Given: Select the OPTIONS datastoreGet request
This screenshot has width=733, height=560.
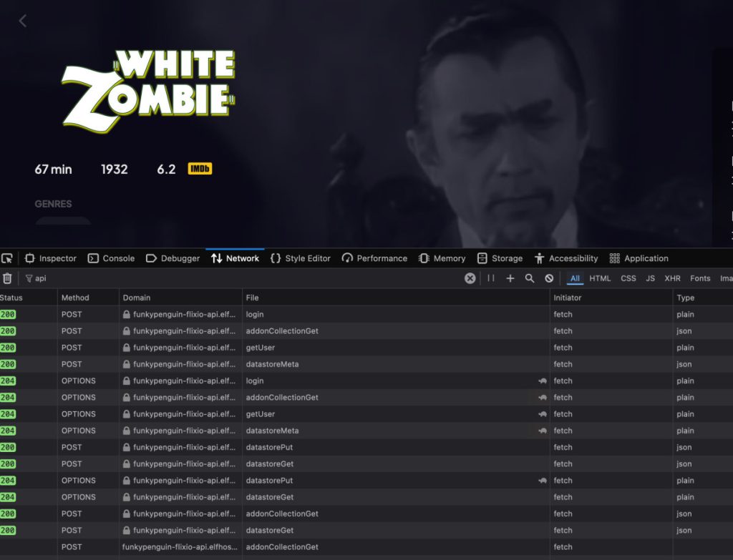Looking at the screenshot, I should [x=366, y=497].
